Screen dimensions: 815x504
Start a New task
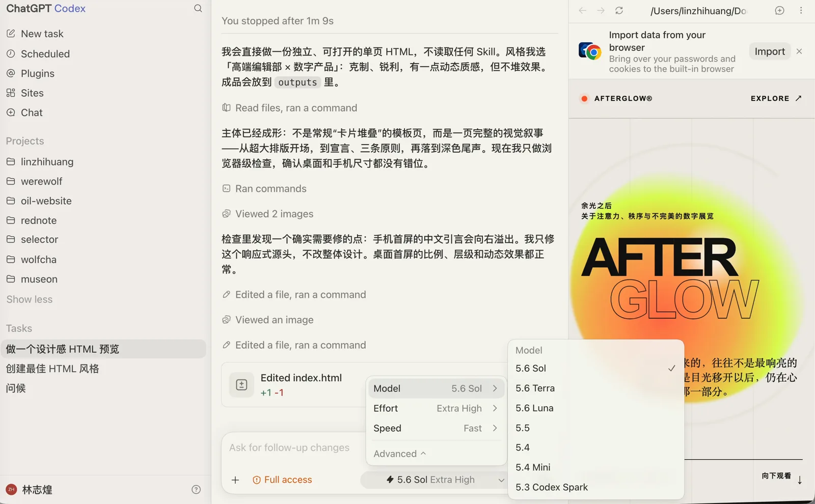(35, 34)
